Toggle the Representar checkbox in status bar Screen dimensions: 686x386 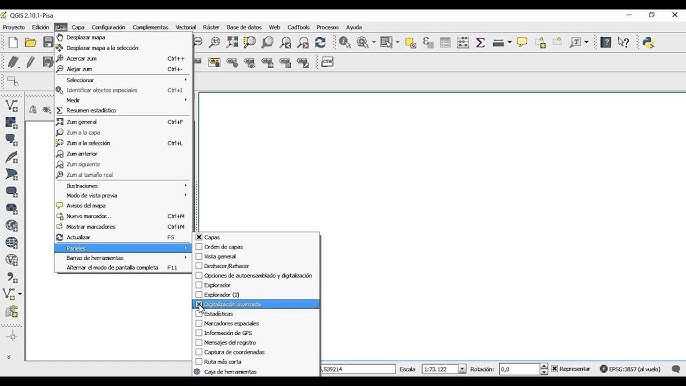(554, 368)
